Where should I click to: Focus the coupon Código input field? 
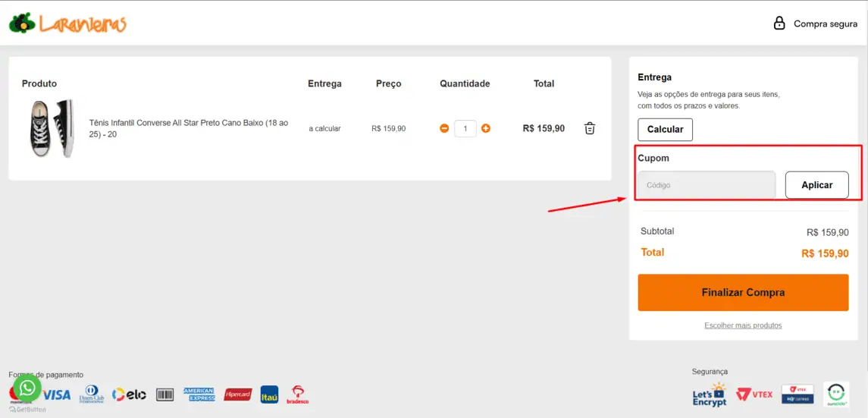[x=707, y=185]
